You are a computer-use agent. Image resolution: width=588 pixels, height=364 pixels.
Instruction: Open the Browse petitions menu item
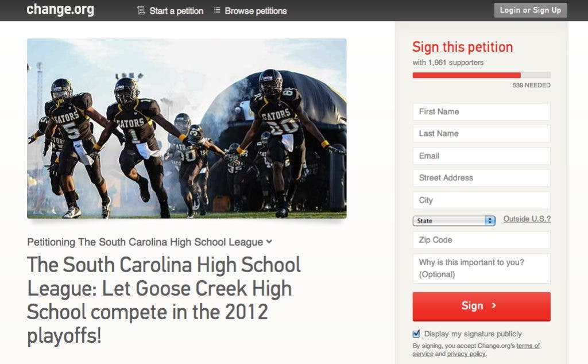(250, 10)
